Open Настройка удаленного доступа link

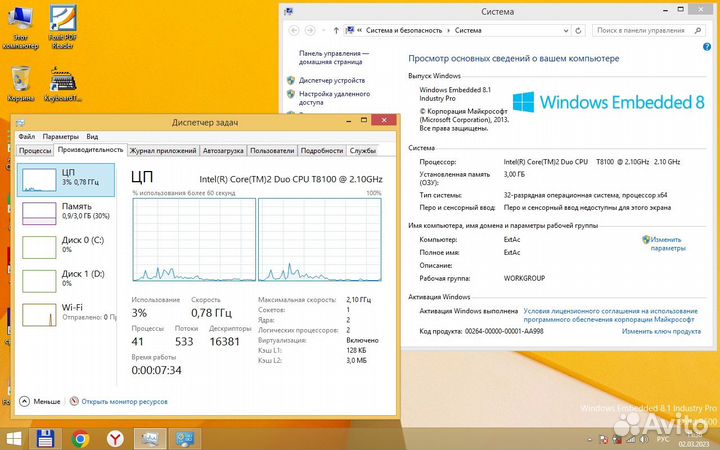[334, 98]
